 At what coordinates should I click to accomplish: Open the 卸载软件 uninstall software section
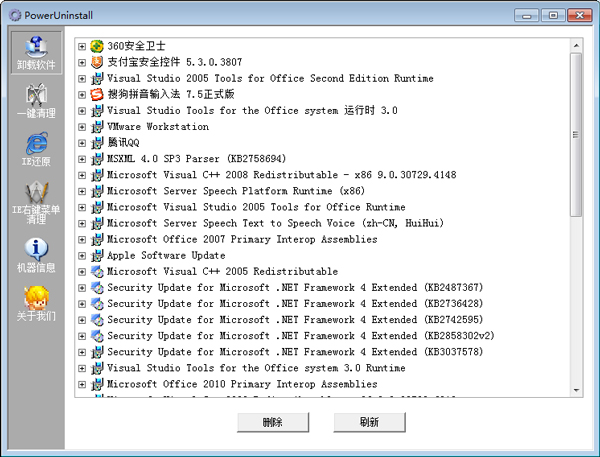pos(36,53)
